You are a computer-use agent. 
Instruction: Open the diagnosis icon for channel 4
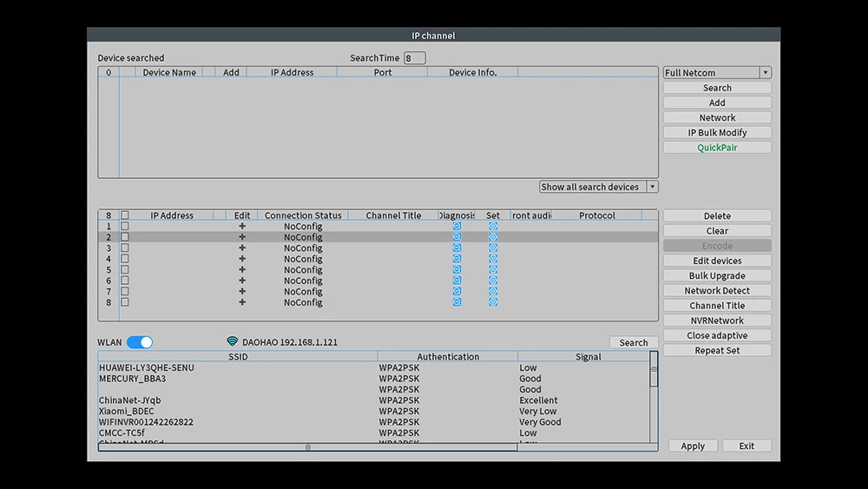[x=457, y=259]
